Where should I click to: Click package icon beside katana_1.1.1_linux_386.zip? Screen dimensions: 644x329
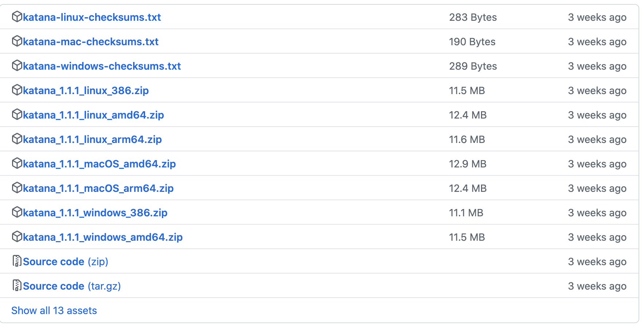click(17, 90)
